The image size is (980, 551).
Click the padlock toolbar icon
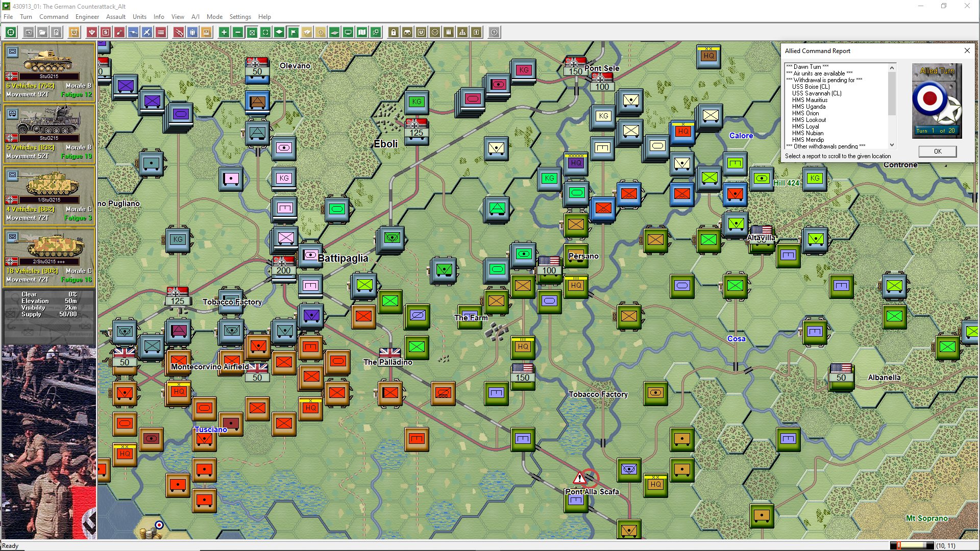pyautogui.click(x=394, y=32)
